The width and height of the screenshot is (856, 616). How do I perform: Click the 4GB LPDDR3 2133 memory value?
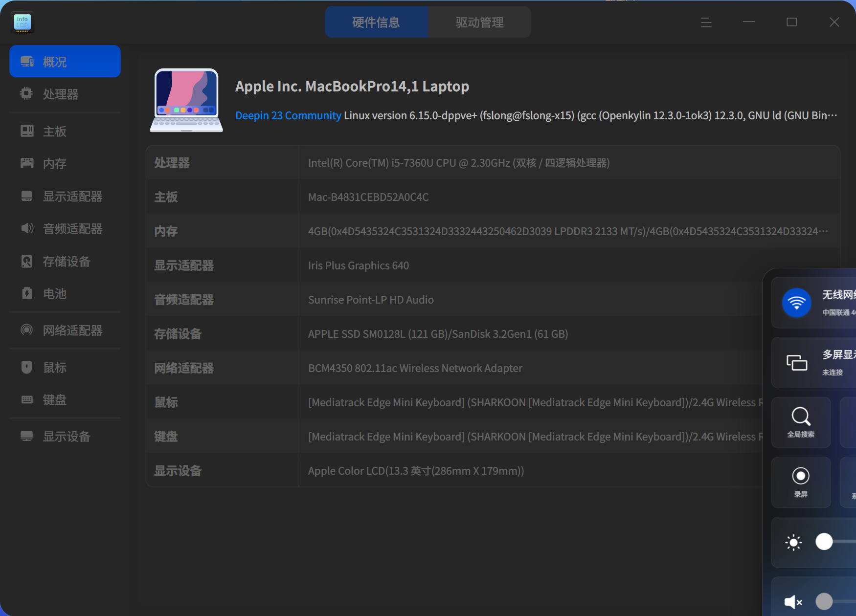pyautogui.click(x=568, y=231)
